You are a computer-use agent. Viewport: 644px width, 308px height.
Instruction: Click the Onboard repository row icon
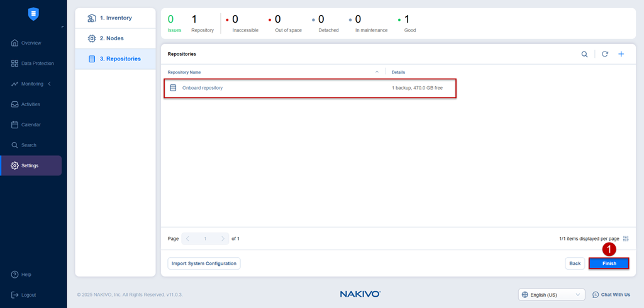coord(173,88)
